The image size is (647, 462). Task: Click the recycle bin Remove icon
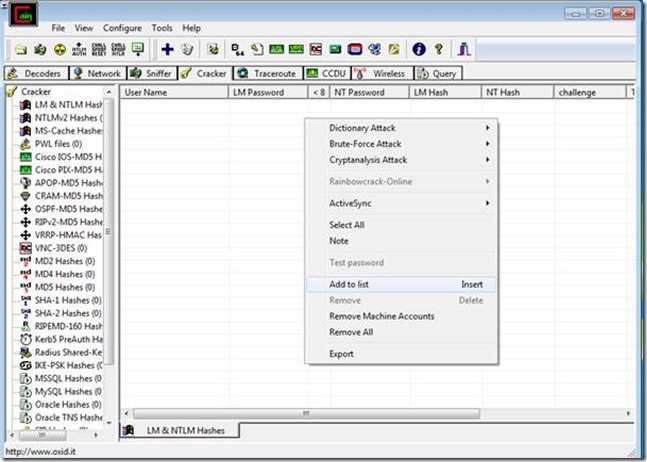click(x=187, y=50)
